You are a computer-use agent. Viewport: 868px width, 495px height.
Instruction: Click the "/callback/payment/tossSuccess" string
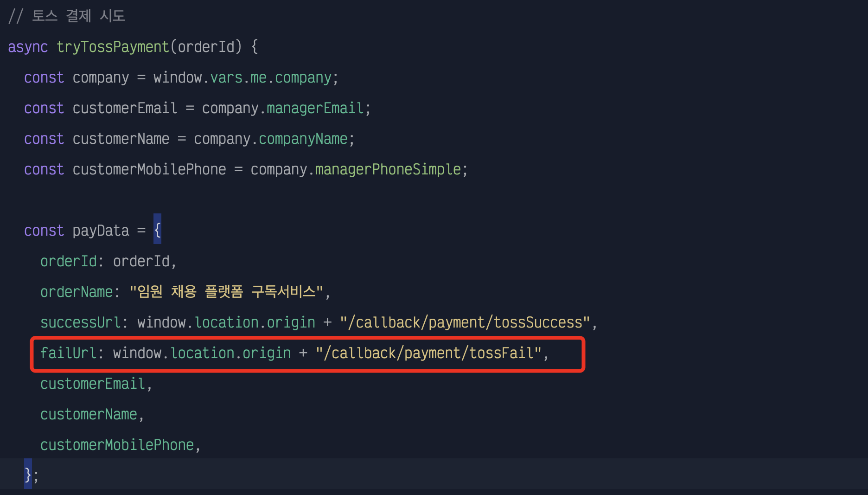coord(465,322)
